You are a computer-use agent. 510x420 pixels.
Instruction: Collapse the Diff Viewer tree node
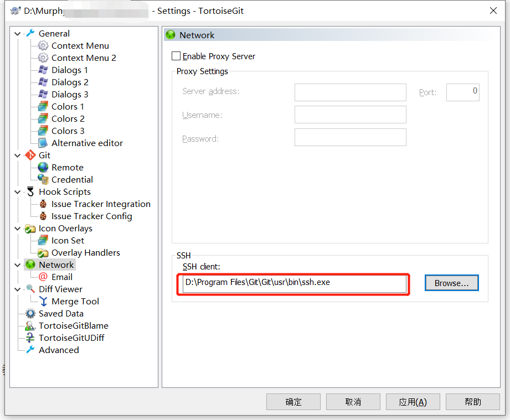18,289
